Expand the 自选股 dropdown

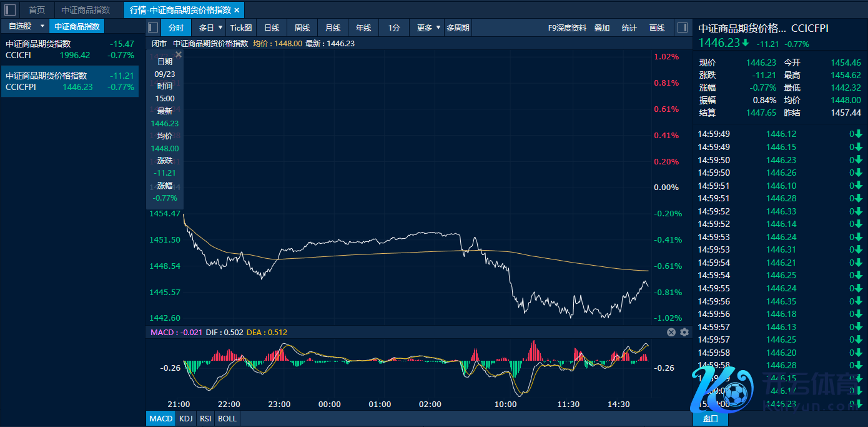click(x=42, y=26)
